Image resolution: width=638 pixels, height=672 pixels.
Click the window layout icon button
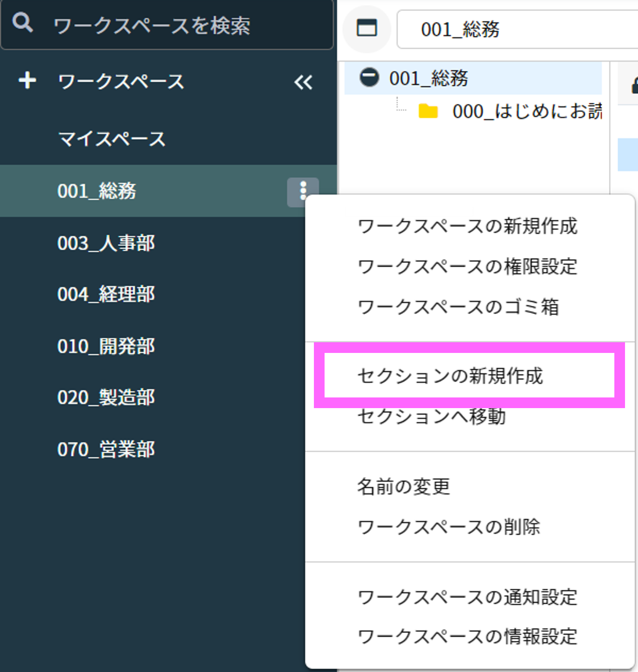click(x=366, y=29)
